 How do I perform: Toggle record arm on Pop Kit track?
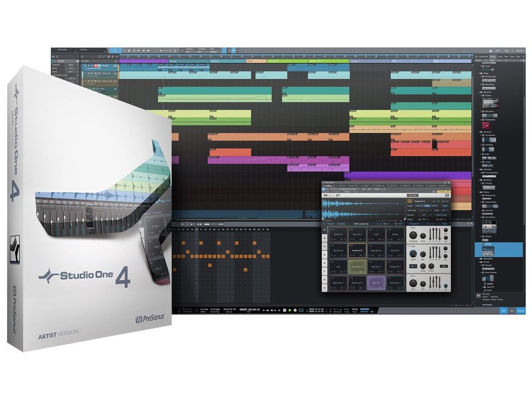(x=96, y=65)
